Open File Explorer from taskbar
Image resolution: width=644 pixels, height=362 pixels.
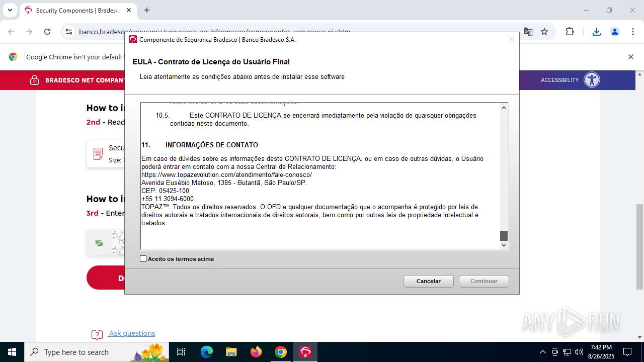point(231,352)
